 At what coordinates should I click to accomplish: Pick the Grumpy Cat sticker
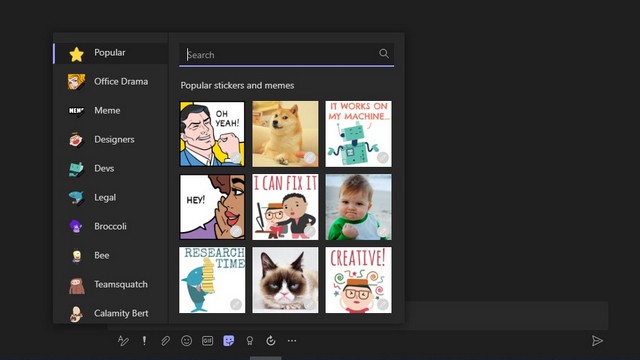[285, 280]
